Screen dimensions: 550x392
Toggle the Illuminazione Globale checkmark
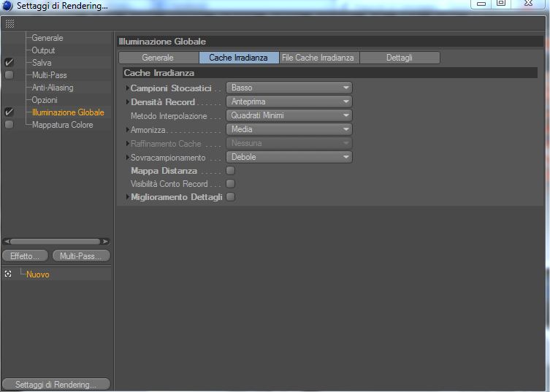(x=9, y=112)
